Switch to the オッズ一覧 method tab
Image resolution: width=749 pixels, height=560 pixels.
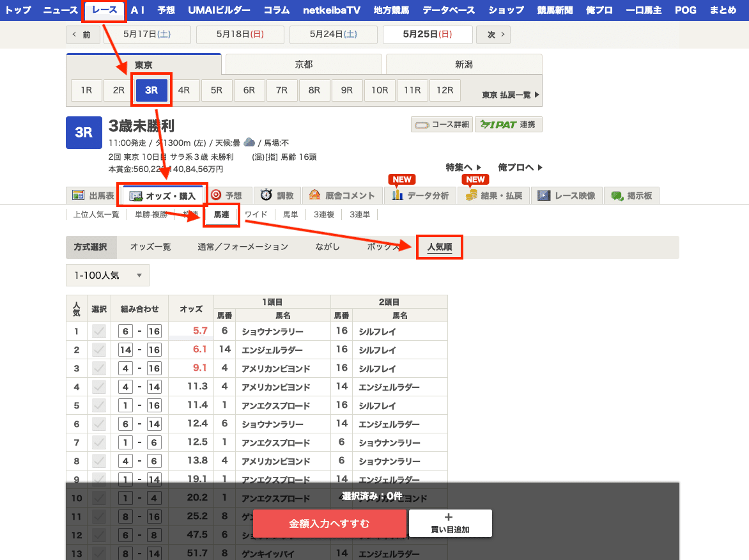click(150, 247)
